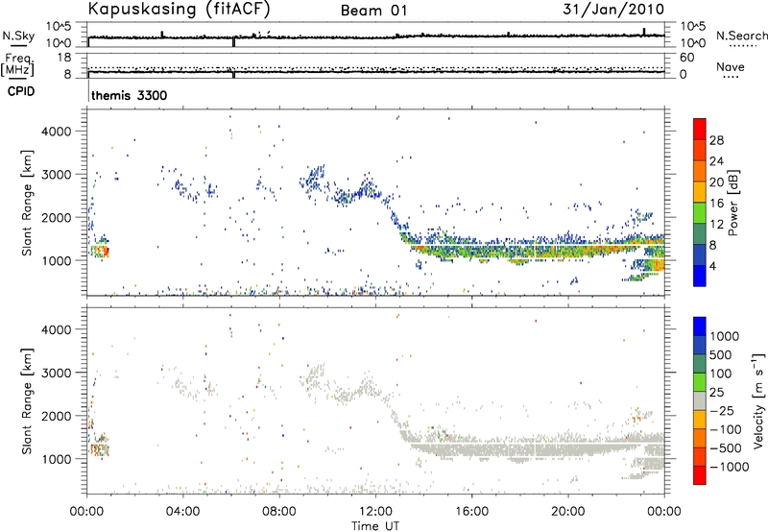Click the 'CPID' label
Screen dimensions: 768x532
click(x=20, y=91)
